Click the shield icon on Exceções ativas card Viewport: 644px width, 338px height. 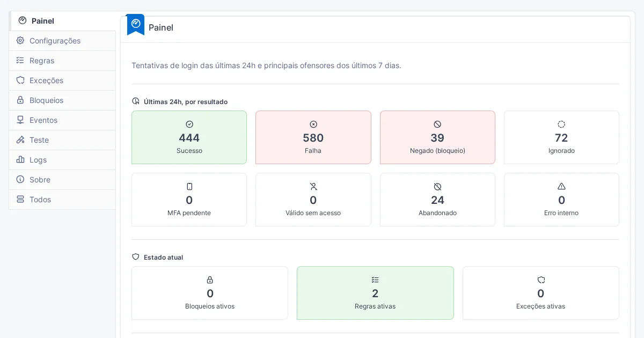tap(541, 280)
